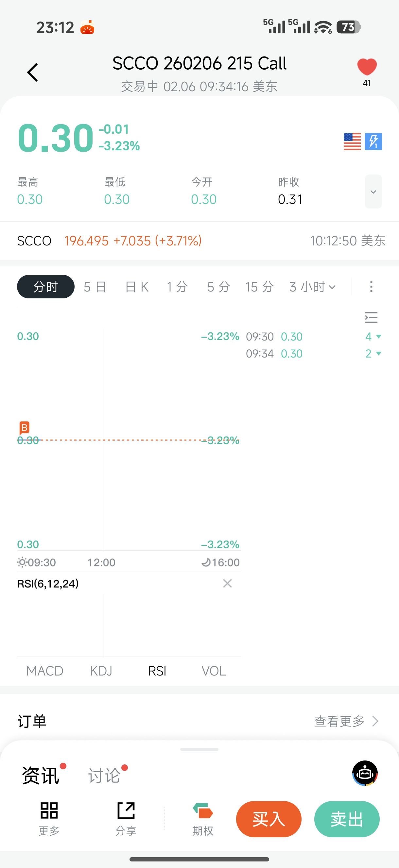Switch to the 日 K chart tab
Image resolution: width=399 pixels, height=868 pixels.
coord(137,287)
